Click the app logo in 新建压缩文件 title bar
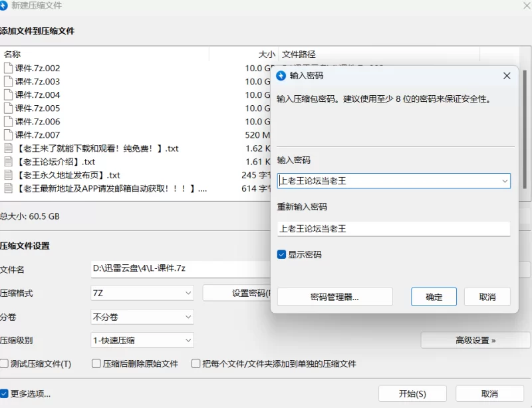This screenshot has height=408, width=532. click(x=3, y=5)
